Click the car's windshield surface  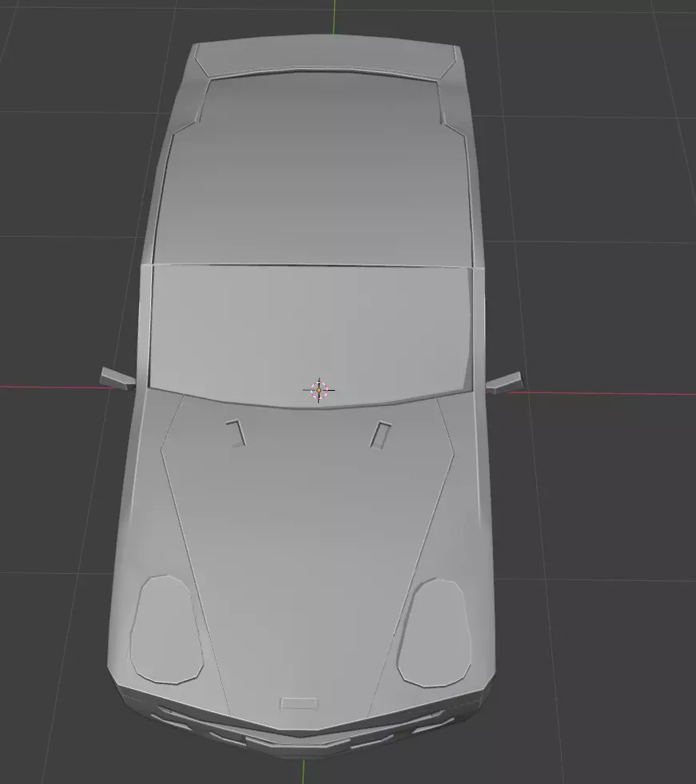pos(310,335)
